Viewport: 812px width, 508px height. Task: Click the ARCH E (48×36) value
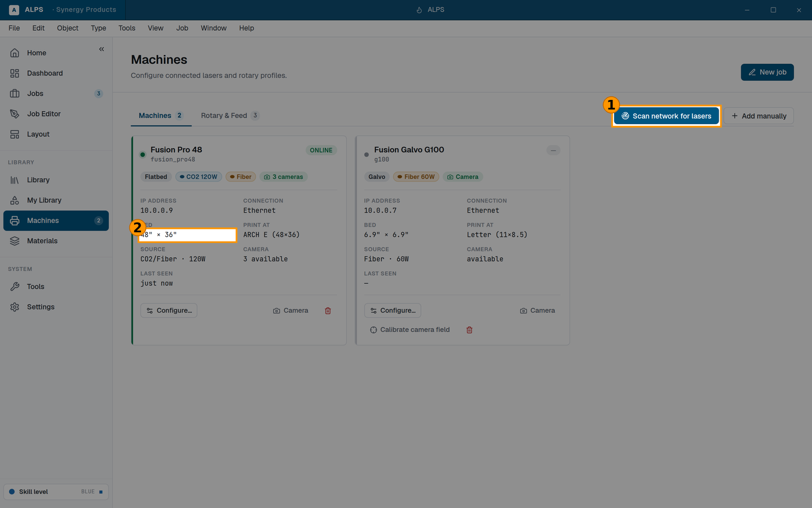271,235
